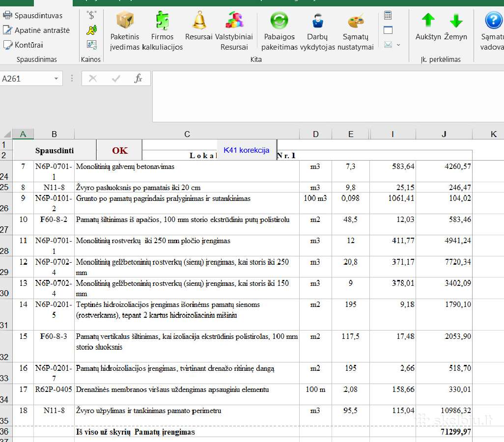Select column C header
Screen dimensions: 504x442
click(x=187, y=134)
